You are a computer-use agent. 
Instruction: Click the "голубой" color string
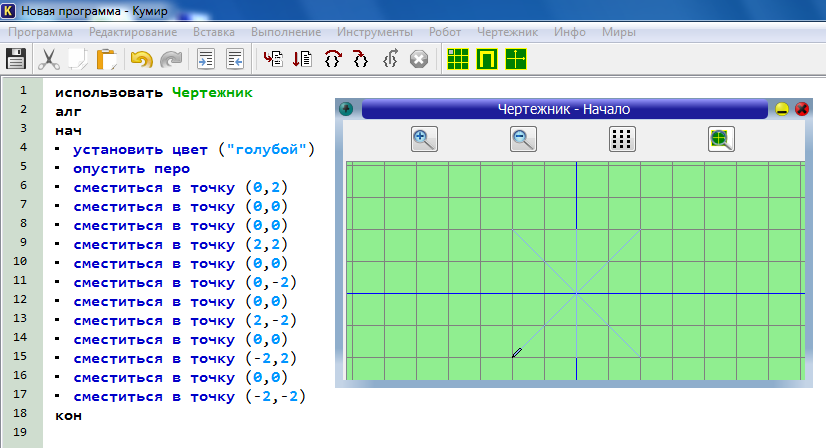[x=267, y=150]
